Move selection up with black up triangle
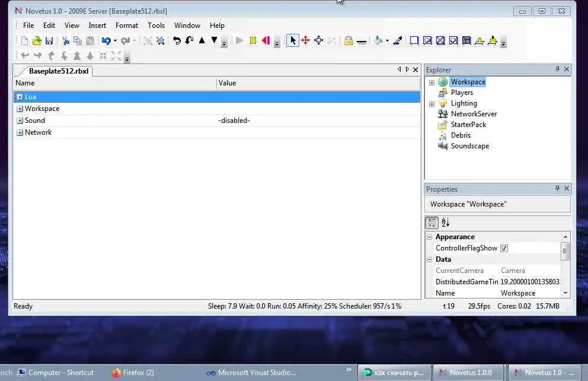This screenshot has height=381, width=588. pyautogui.click(x=202, y=40)
